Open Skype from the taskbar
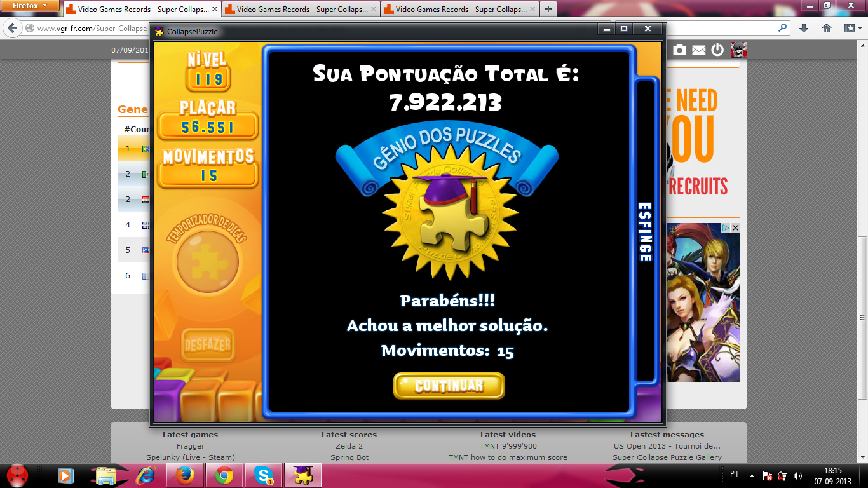The image size is (868, 488). 263,475
